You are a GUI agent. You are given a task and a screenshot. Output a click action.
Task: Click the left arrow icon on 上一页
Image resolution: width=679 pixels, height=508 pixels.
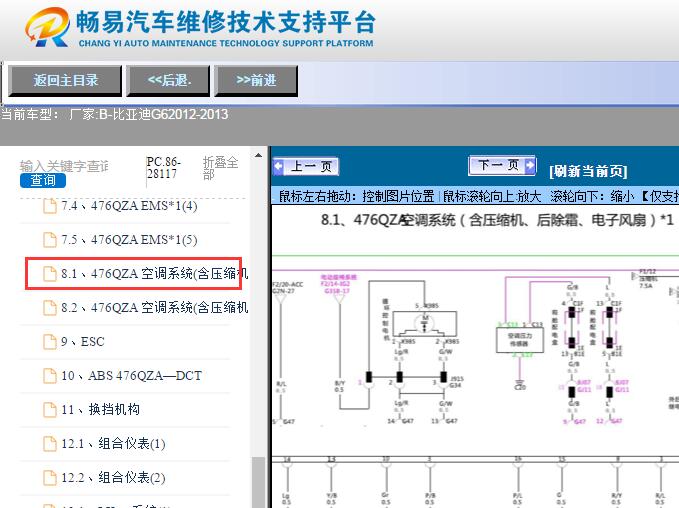[x=278, y=166]
